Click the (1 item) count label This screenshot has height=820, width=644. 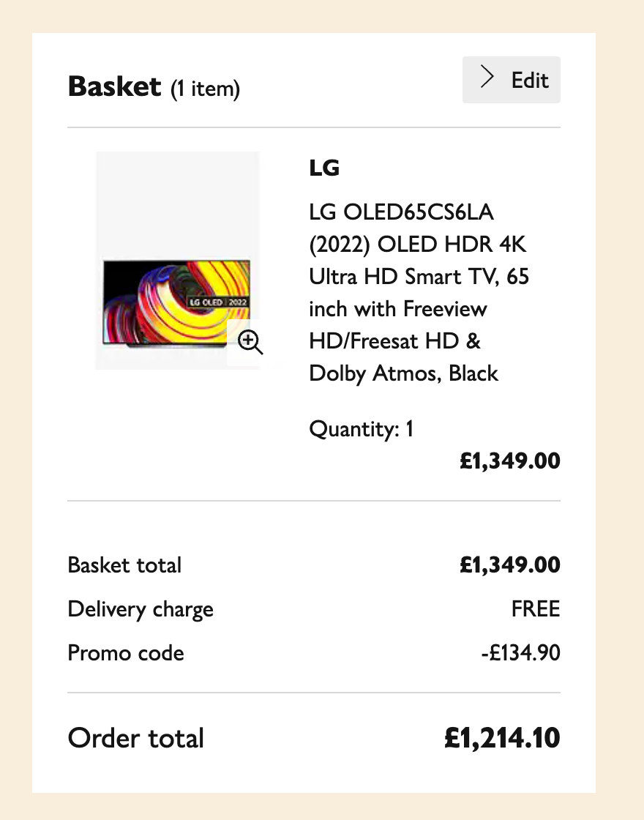205,90
